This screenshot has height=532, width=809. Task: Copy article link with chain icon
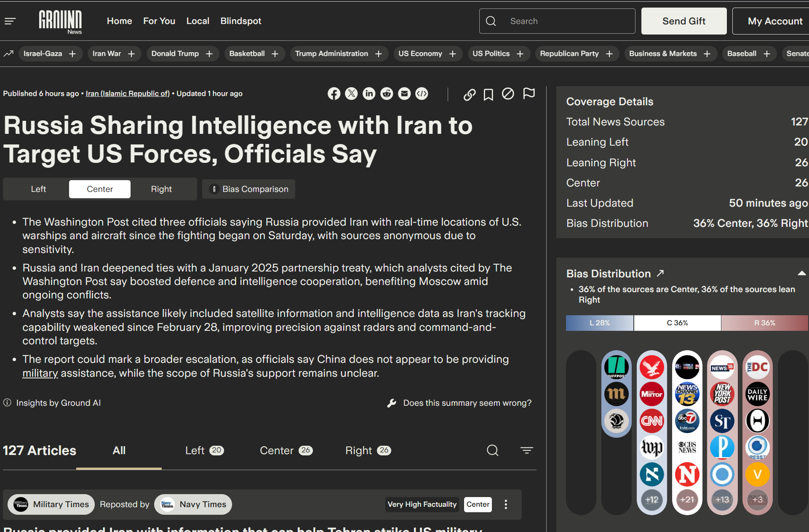coord(470,94)
